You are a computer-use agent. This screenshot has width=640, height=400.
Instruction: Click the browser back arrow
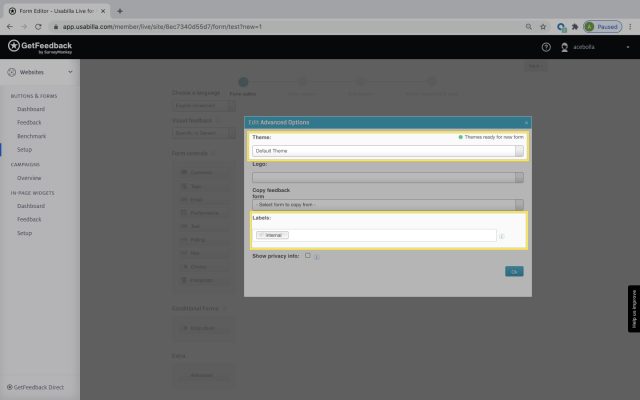click(9, 27)
